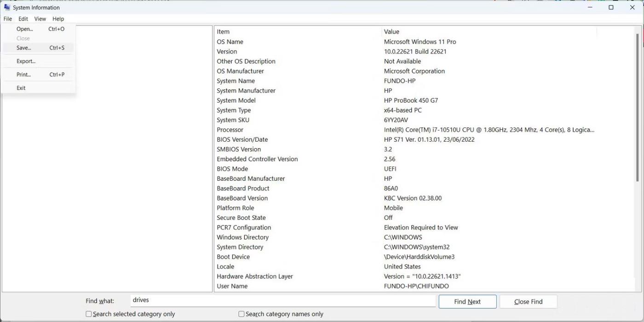Choose Open... from the File menu

click(x=38, y=29)
